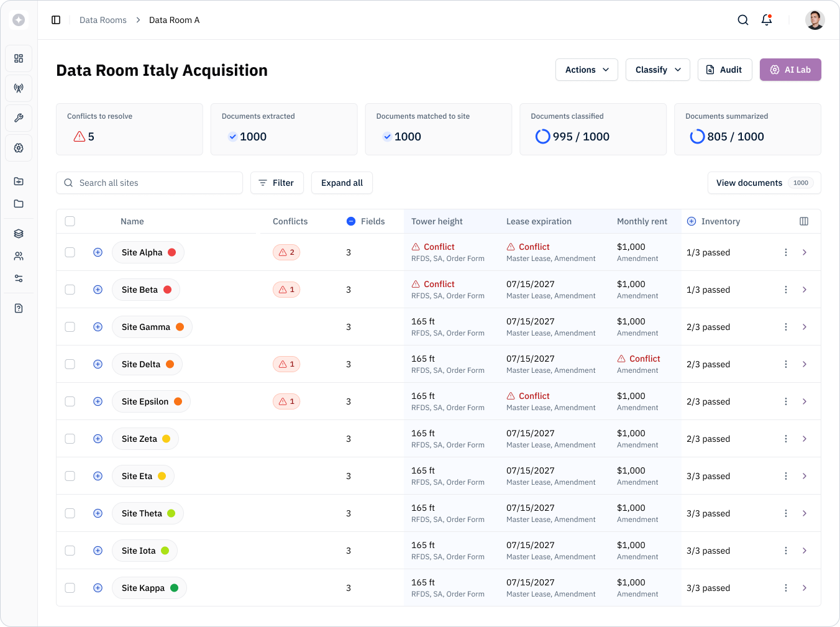Screen dimensions: 840x627
Task: Open the Actions dropdown
Action: coord(587,70)
